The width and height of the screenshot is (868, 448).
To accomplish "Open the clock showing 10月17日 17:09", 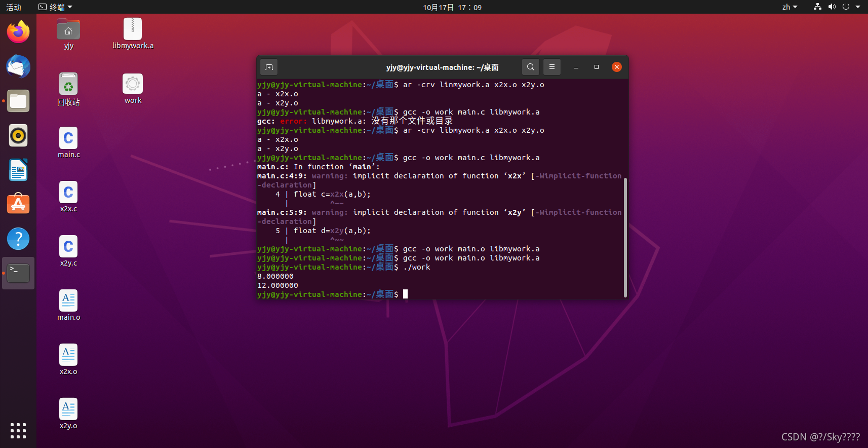I will point(452,7).
